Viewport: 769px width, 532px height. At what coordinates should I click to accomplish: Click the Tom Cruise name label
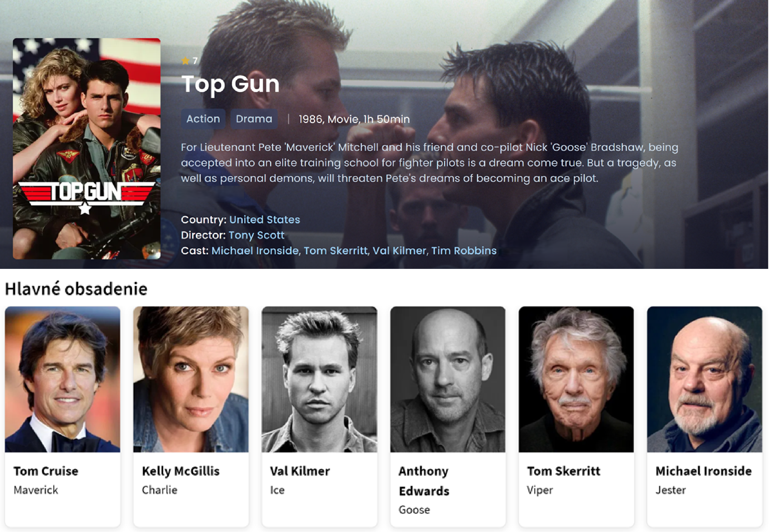coord(46,471)
